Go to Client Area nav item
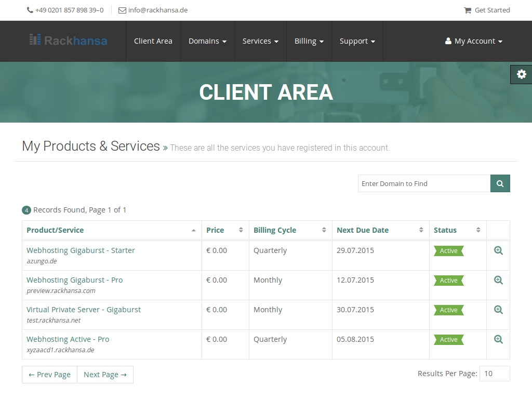 click(x=153, y=41)
